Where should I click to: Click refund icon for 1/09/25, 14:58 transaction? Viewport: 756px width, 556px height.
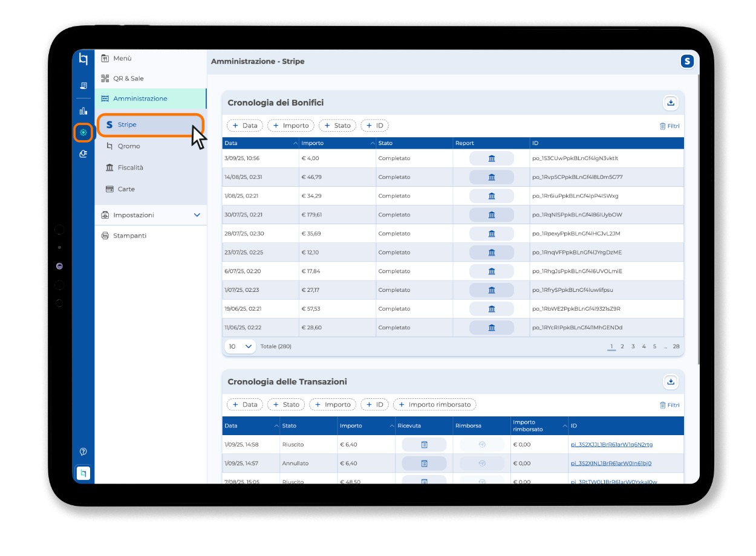tap(482, 445)
